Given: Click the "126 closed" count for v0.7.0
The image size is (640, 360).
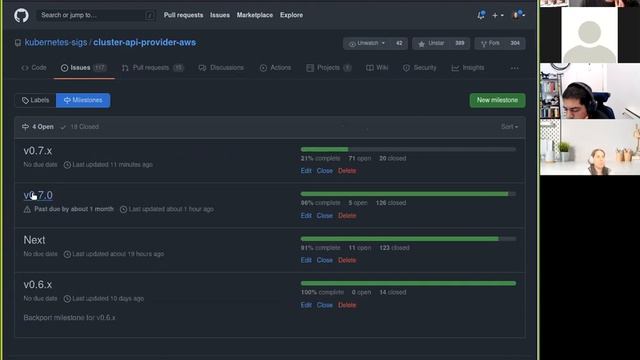Looking at the screenshot, I should coord(391,203).
